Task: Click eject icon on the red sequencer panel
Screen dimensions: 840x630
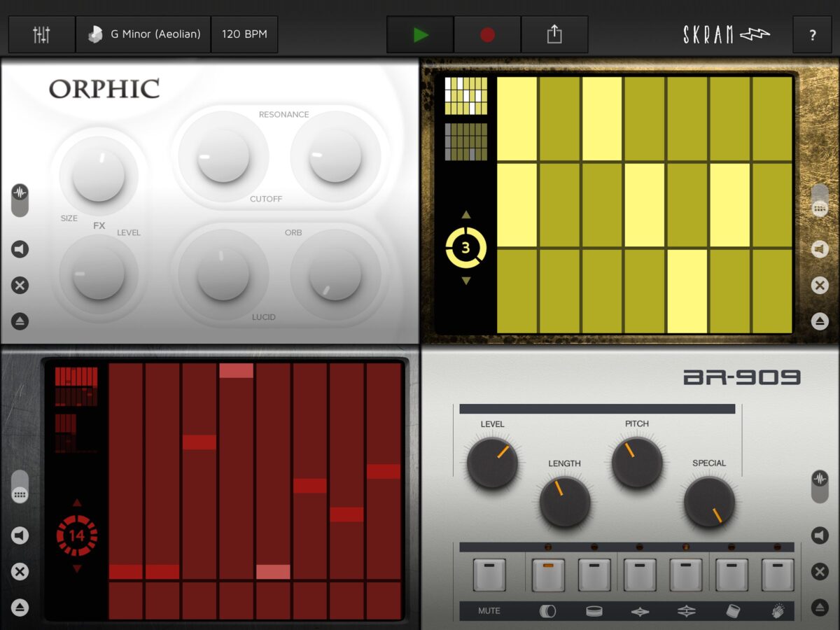Action: click(x=20, y=608)
